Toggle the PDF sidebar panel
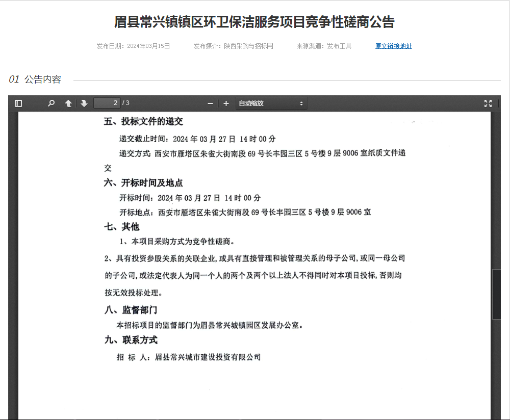 click(x=18, y=103)
